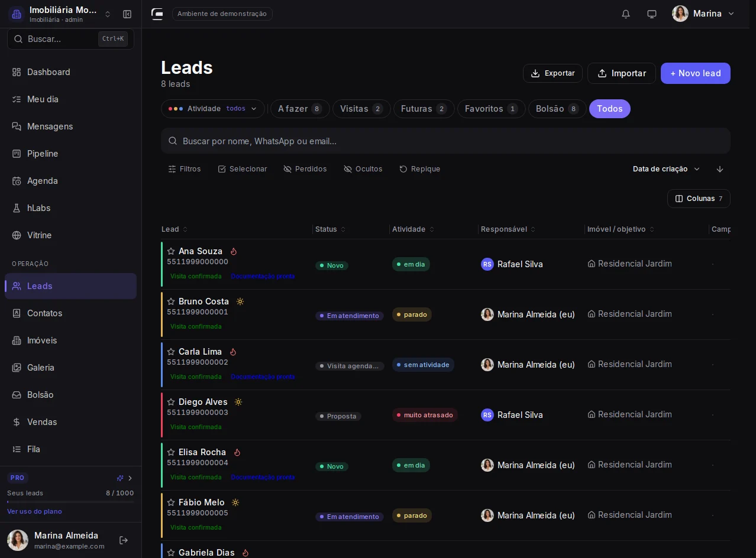Select the Futuras tab
This screenshot has height=558, width=756.
pos(424,109)
